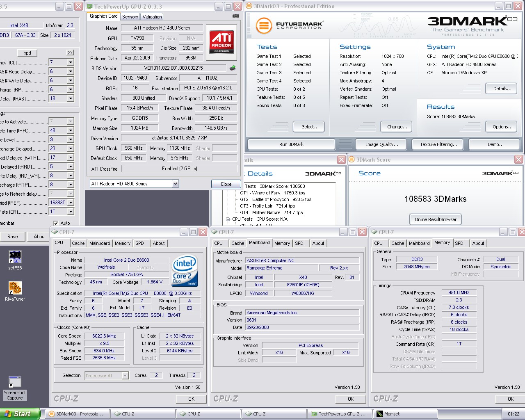
Task: Open the tRFC value 48 dropdown
Action: [x=71, y=130]
